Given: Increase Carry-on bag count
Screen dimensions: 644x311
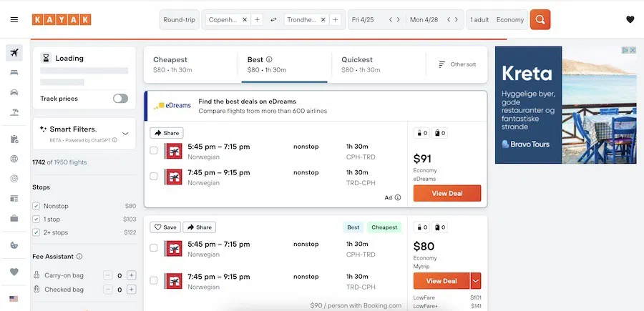Looking at the screenshot, I should pos(132,275).
